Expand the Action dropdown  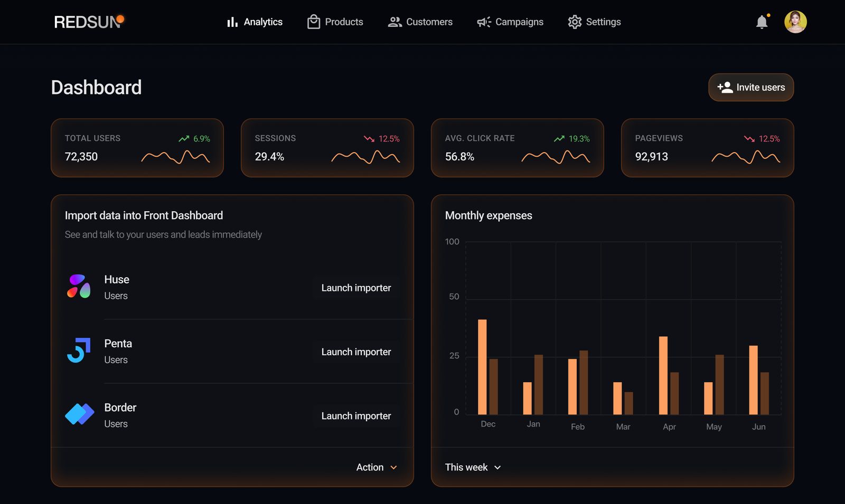[x=377, y=467]
